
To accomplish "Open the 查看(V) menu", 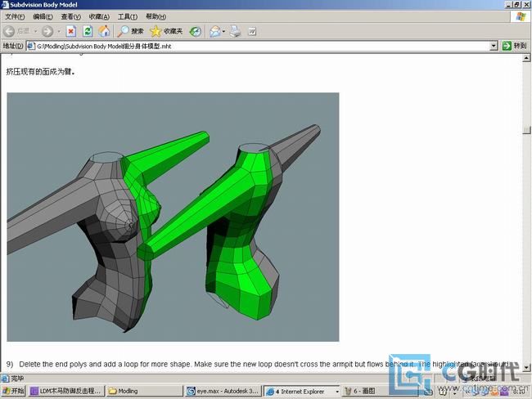I will [70, 16].
